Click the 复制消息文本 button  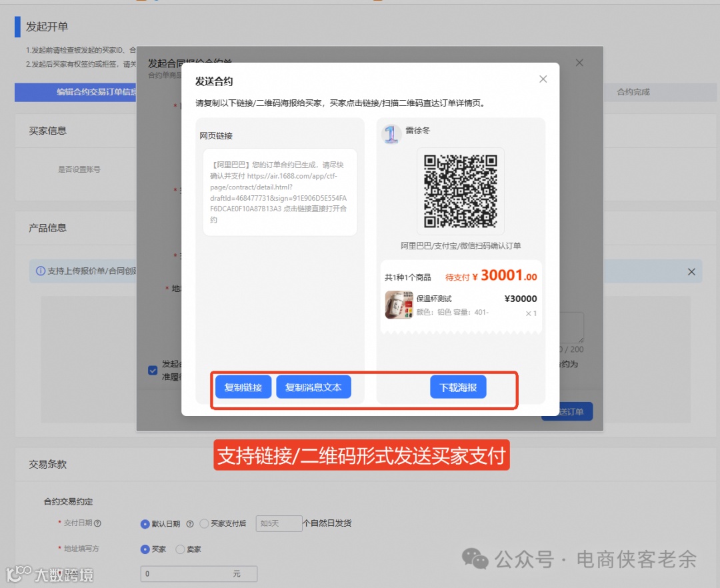(x=313, y=387)
